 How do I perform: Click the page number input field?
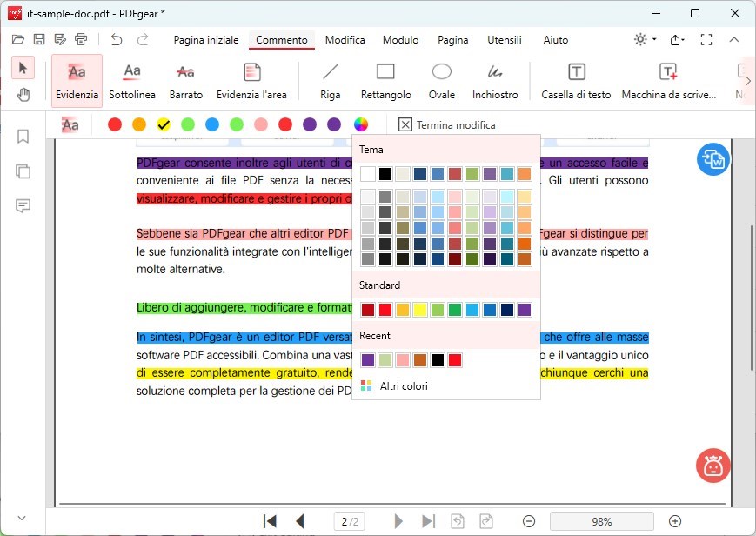tap(349, 520)
